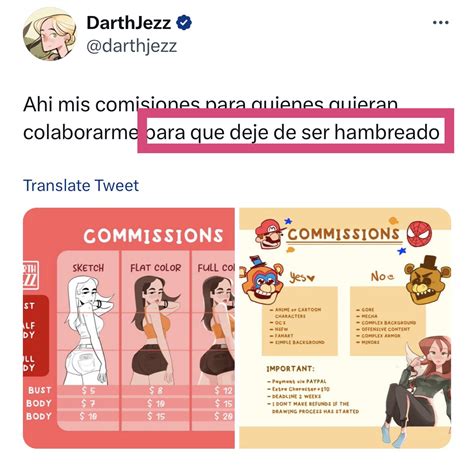Open DarthJezz's profile avatar

click(49, 34)
